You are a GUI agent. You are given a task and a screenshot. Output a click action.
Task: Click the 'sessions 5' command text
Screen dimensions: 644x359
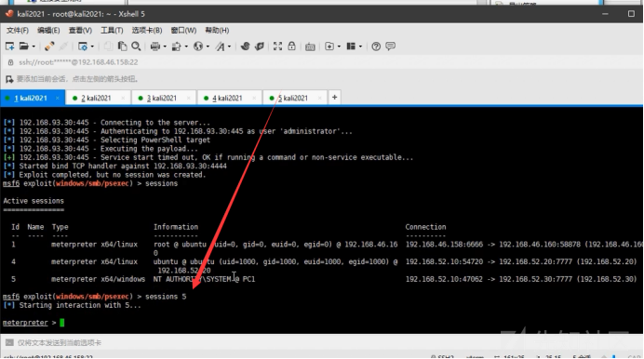[166, 297]
